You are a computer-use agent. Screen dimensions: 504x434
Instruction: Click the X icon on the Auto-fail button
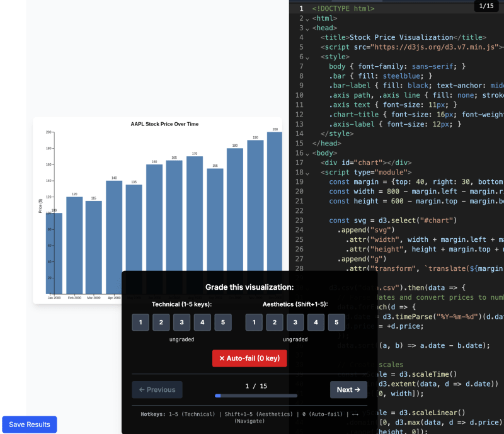point(224,358)
